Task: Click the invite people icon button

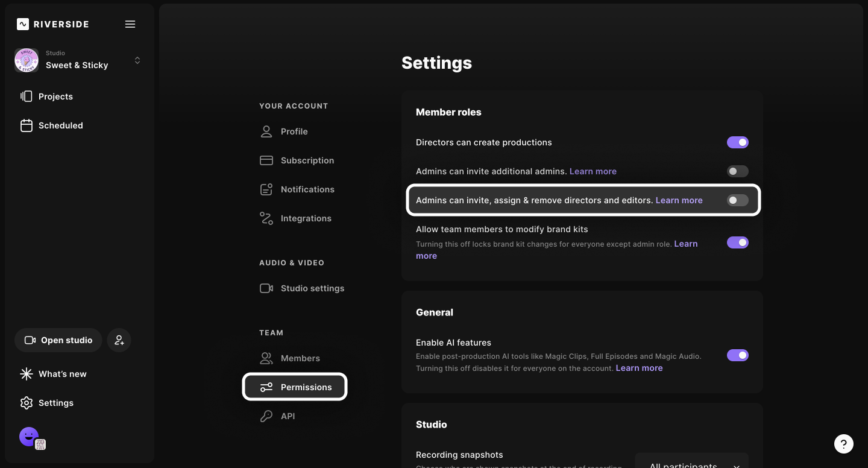Action: pyautogui.click(x=119, y=340)
